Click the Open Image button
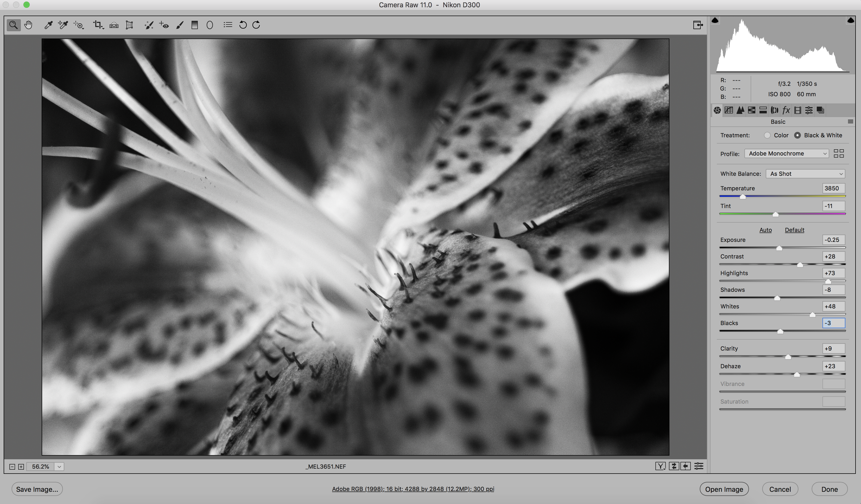861x504 pixels. 724,489
